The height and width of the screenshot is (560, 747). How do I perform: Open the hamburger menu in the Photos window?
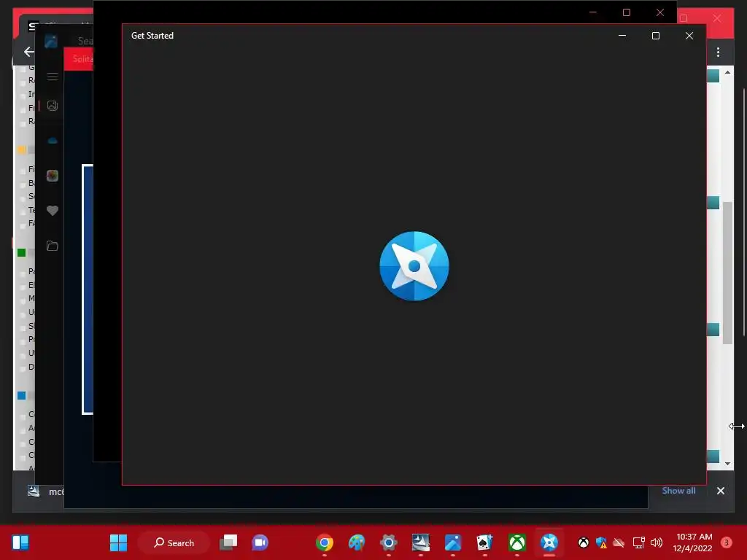(x=53, y=77)
